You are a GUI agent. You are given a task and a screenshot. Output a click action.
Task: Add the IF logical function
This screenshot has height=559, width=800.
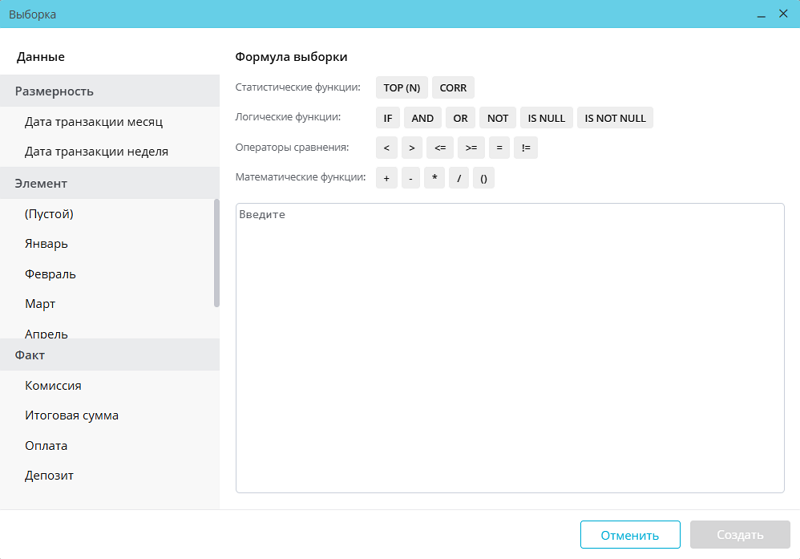(388, 118)
